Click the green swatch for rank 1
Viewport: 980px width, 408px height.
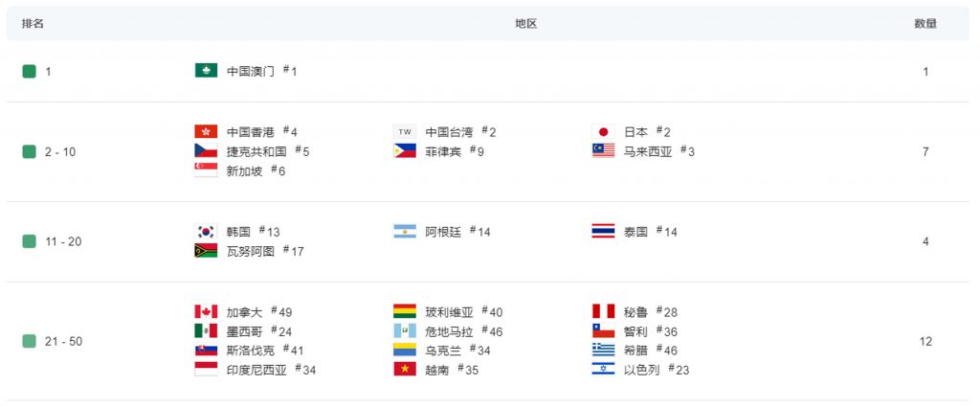(29, 71)
